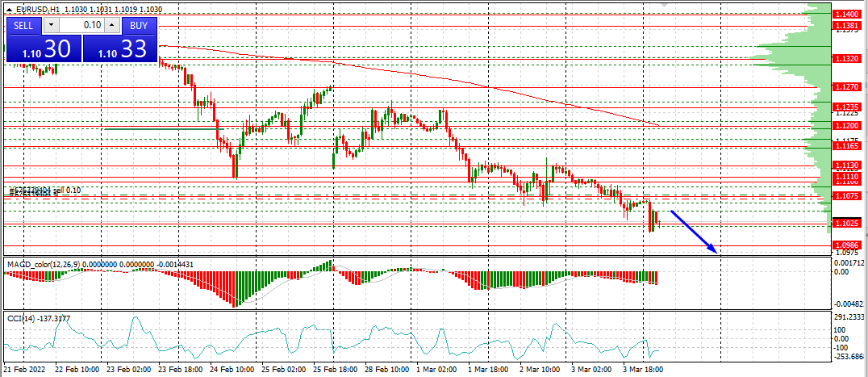Click the 22 Feb 10:00 time label
The height and width of the screenshot is (377, 868).
[77, 369]
